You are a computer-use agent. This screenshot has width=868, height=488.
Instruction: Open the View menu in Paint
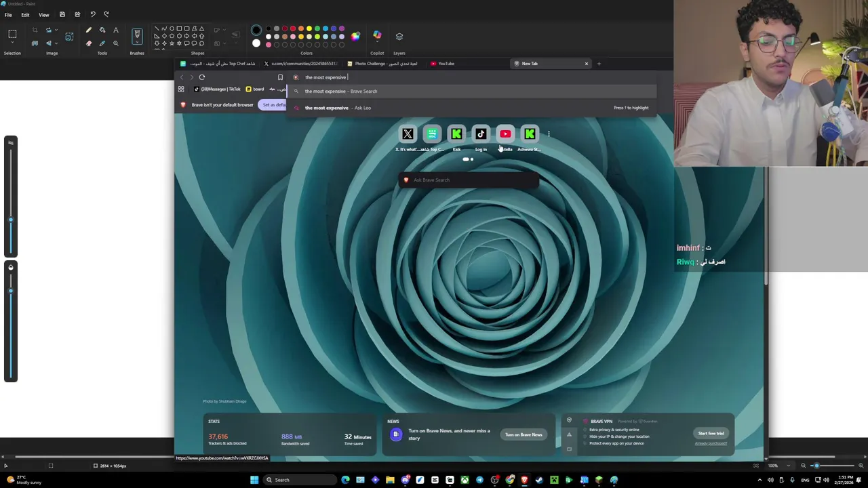click(43, 14)
